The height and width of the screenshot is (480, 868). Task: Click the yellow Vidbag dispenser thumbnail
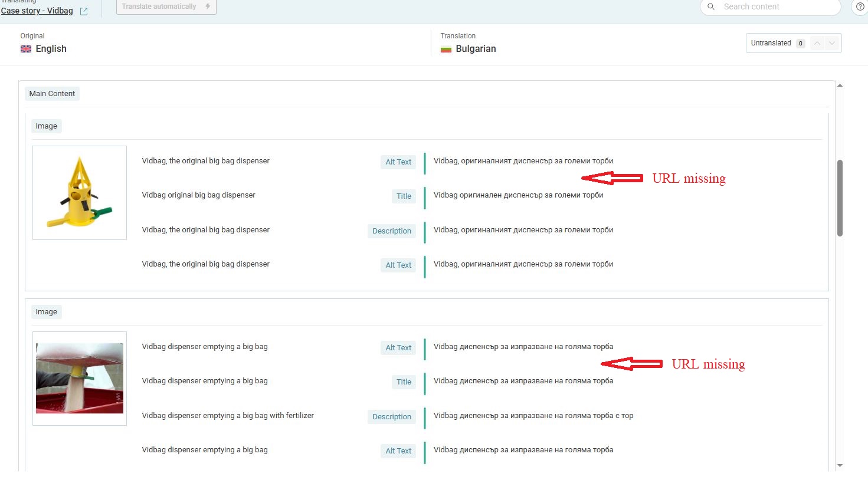click(x=80, y=193)
